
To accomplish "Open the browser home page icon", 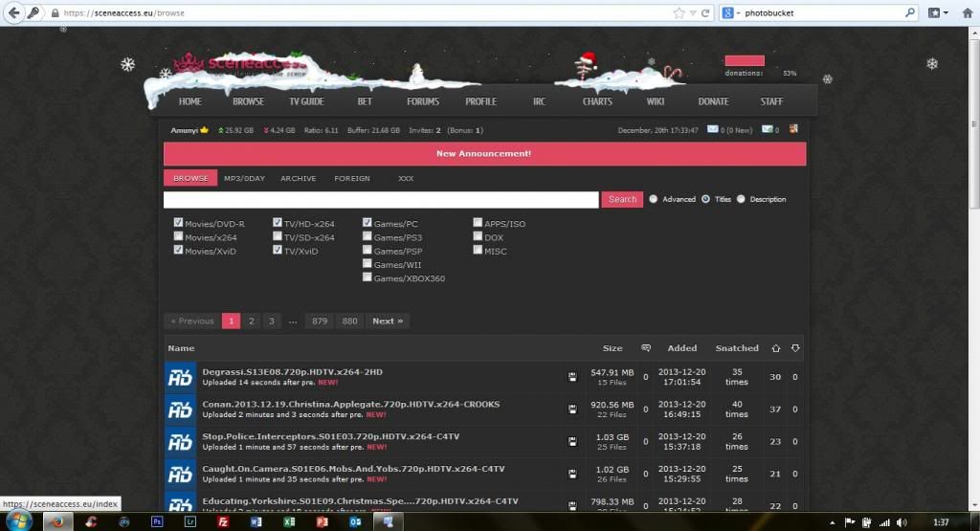I will click(x=967, y=12).
